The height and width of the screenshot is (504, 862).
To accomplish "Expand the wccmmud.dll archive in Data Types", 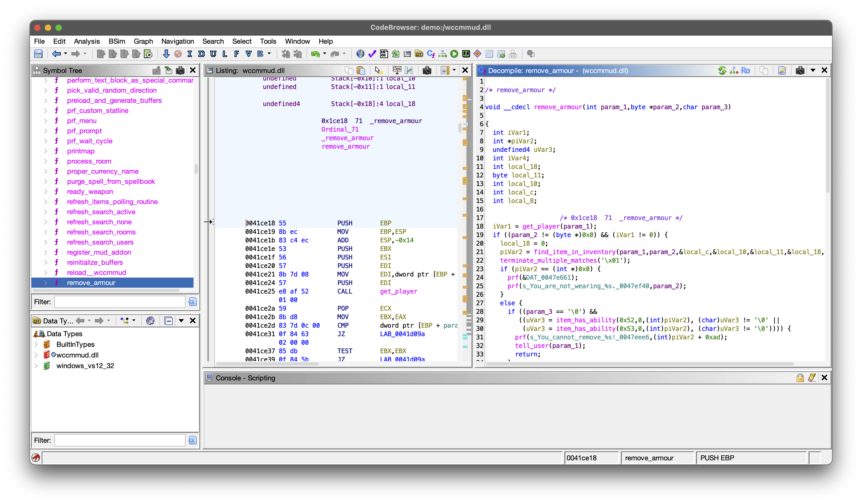I will [36, 355].
